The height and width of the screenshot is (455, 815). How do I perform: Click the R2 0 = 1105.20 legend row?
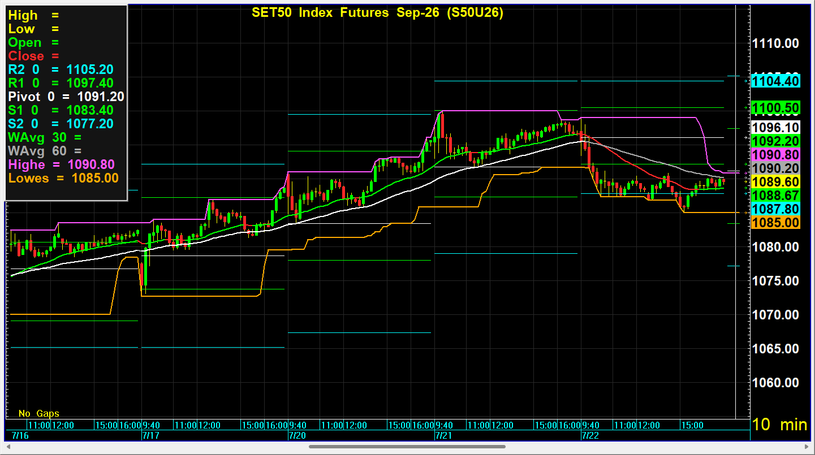click(x=61, y=70)
